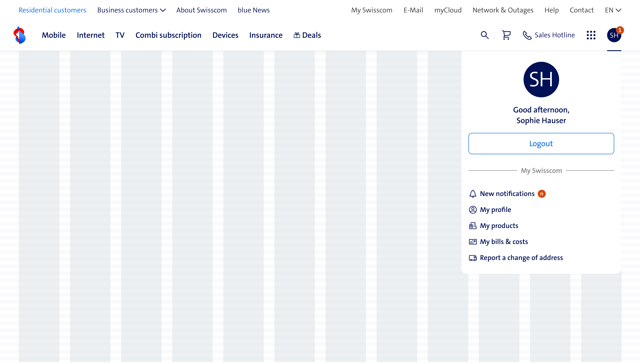
Task: Select the Residential customers tab
Action: [52, 10]
